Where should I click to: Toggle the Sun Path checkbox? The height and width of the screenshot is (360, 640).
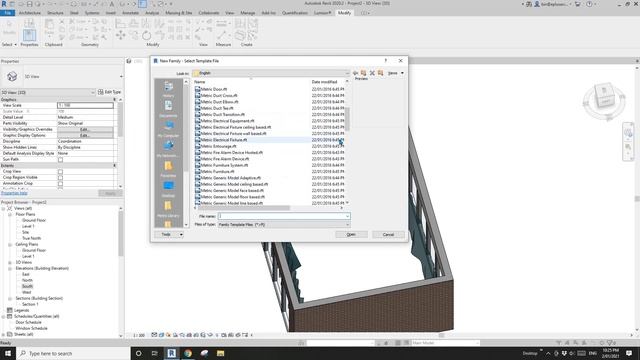[60, 160]
